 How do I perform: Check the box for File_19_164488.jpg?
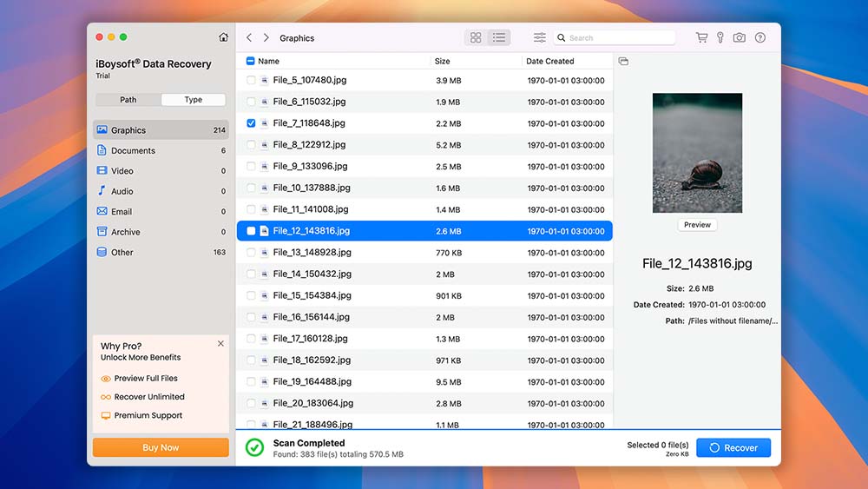click(251, 381)
